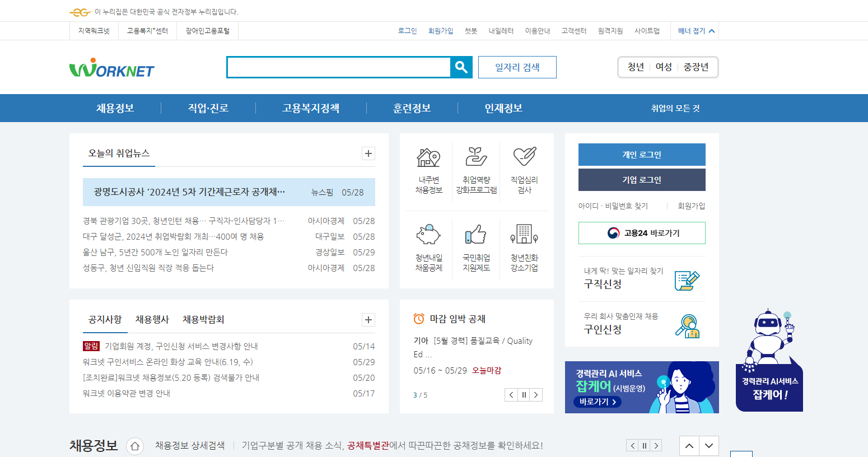
Task: Expand 오늘의 취업뉴스 with plus button
Action: click(x=368, y=153)
